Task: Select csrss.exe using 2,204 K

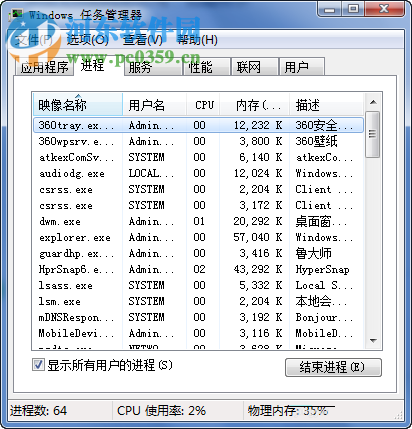Action: (x=198, y=189)
